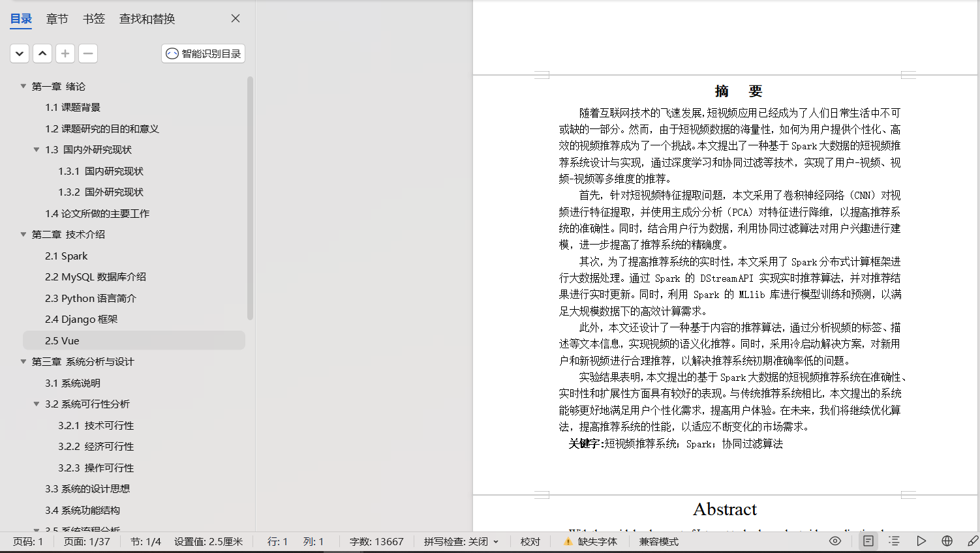Click the Abstract heading in document
Image resolution: width=980 pixels, height=553 pixels.
[x=725, y=509]
